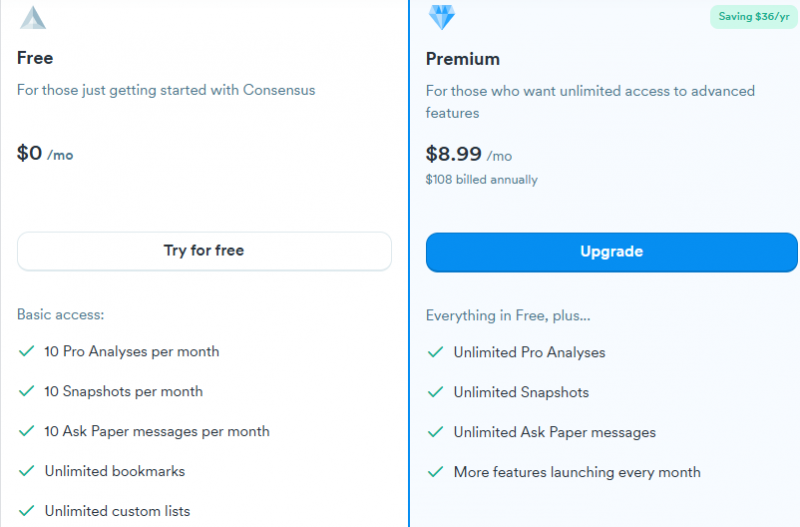Click the $0 /mo price
800x527 pixels.
click(45, 153)
